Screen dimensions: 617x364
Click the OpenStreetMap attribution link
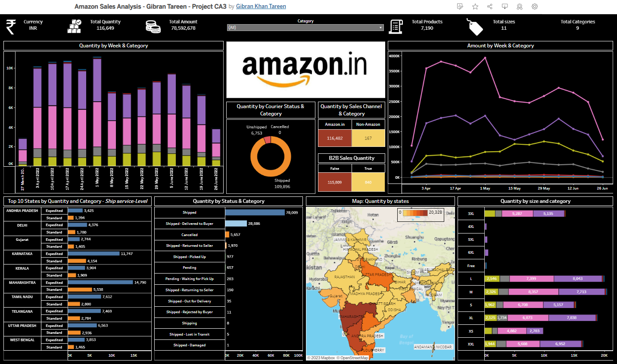click(x=352, y=358)
